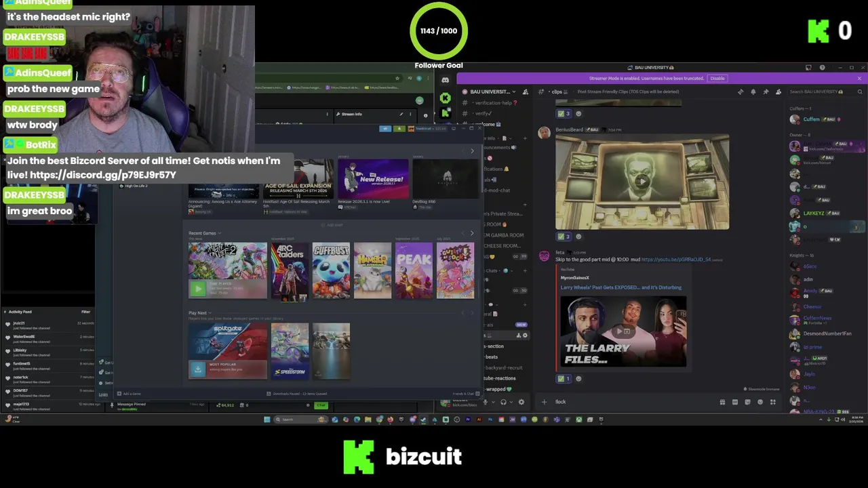The width and height of the screenshot is (868, 488).
Task: Open GIF picker in Discord message bar
Action: pyautogui.click(x=735, y=402)
